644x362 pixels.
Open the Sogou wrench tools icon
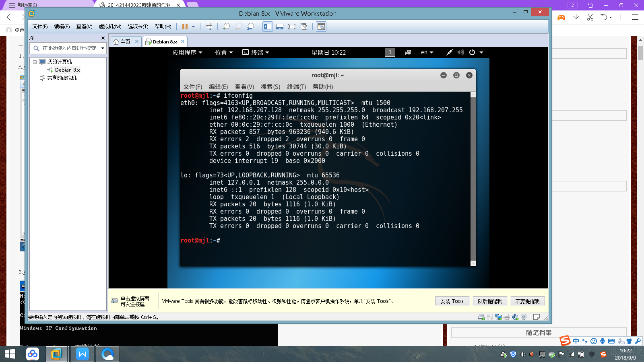(x=638, y=341)
